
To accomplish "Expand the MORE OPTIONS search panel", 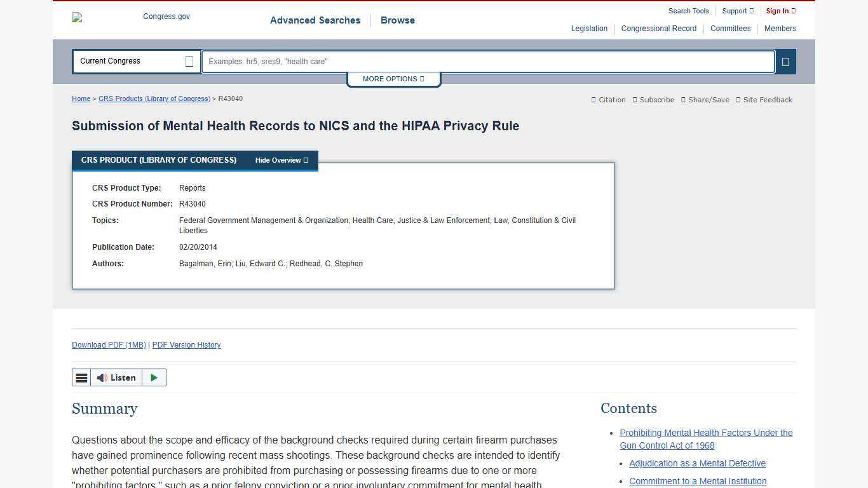I will click(x=393, y=79).
